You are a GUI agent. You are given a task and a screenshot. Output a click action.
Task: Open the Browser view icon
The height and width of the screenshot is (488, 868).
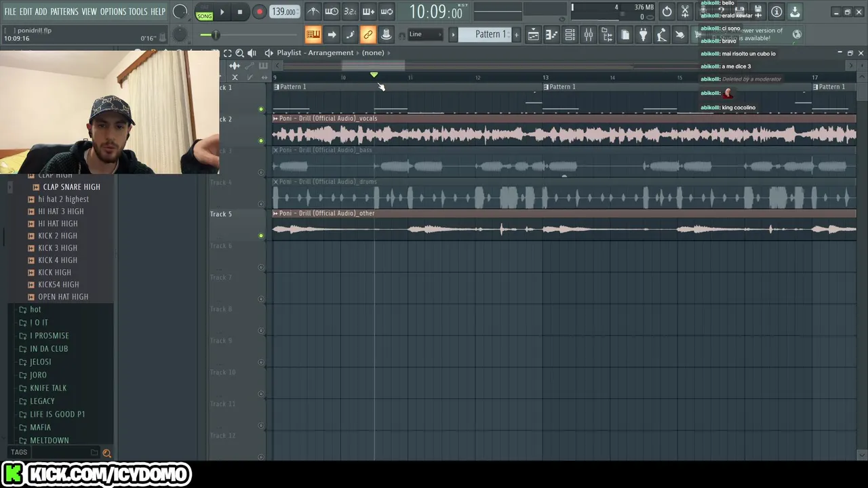tap(607, 35)
